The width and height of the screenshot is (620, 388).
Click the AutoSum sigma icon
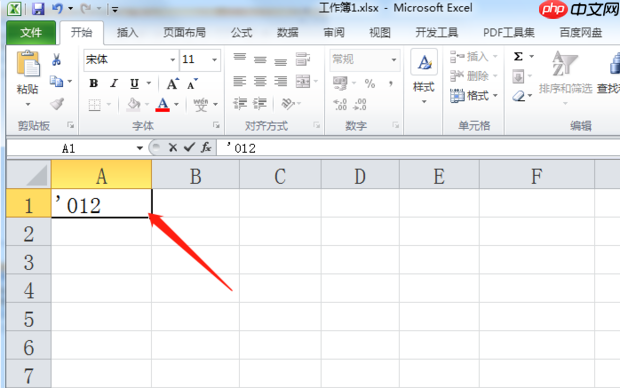coord(518,57)
